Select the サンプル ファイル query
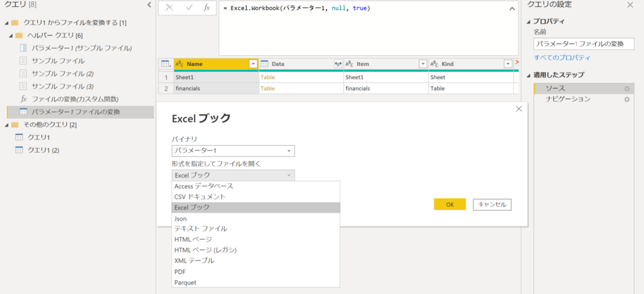This screenshot has height=294, width=644. click(58, 61)
